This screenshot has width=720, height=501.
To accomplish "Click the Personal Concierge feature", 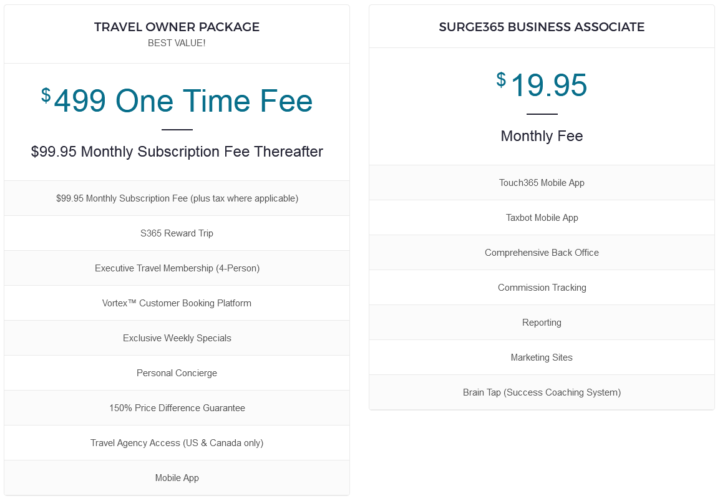I will (x=177, y=373).
